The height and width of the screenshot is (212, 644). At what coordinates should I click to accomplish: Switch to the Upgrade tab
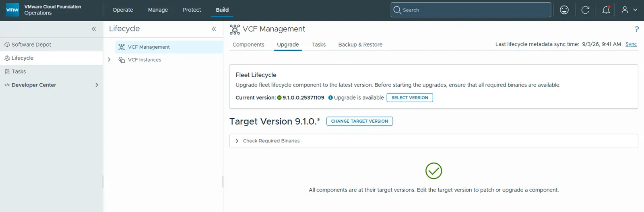coord(288,45)
